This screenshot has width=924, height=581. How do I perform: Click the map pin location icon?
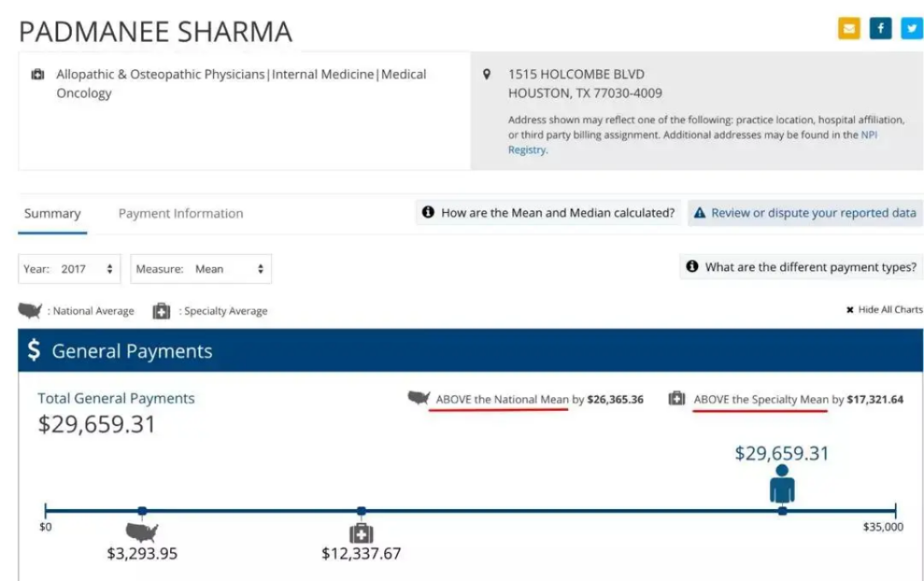(487, 74)
